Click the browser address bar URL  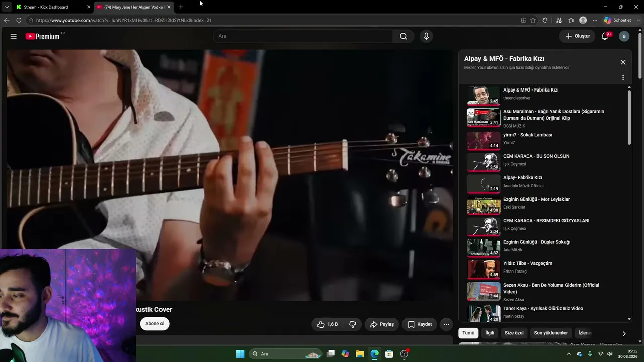(124, 20)
